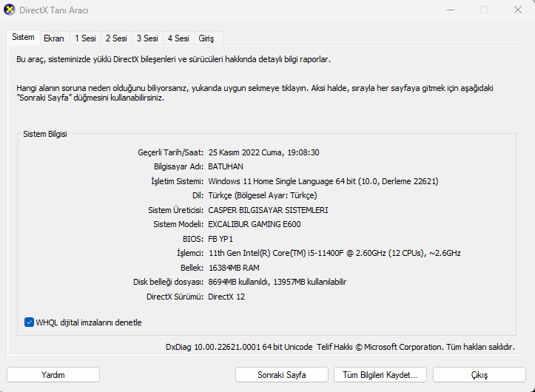Select the 2 Sesi tab
The height and width of the screenshot is (392, 535).
[x=115, y=38]
